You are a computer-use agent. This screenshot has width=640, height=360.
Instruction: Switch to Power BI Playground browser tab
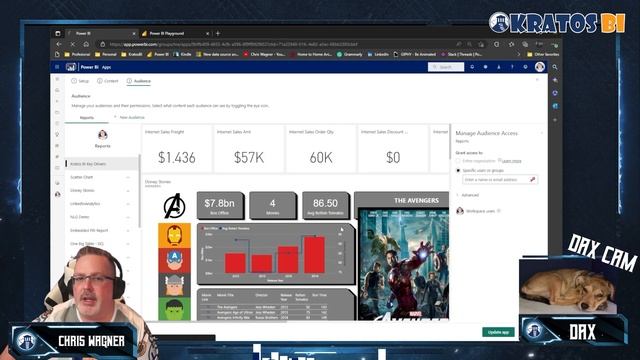point(176,33)
